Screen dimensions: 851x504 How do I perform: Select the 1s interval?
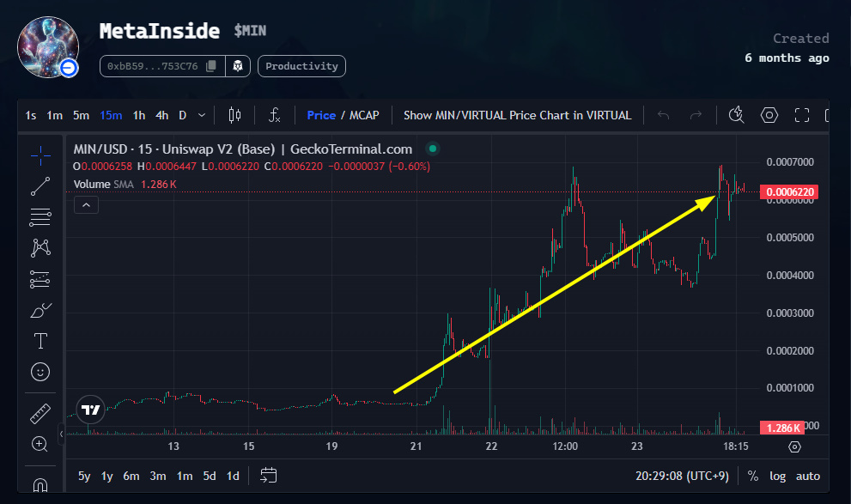(x=30, y=115)
